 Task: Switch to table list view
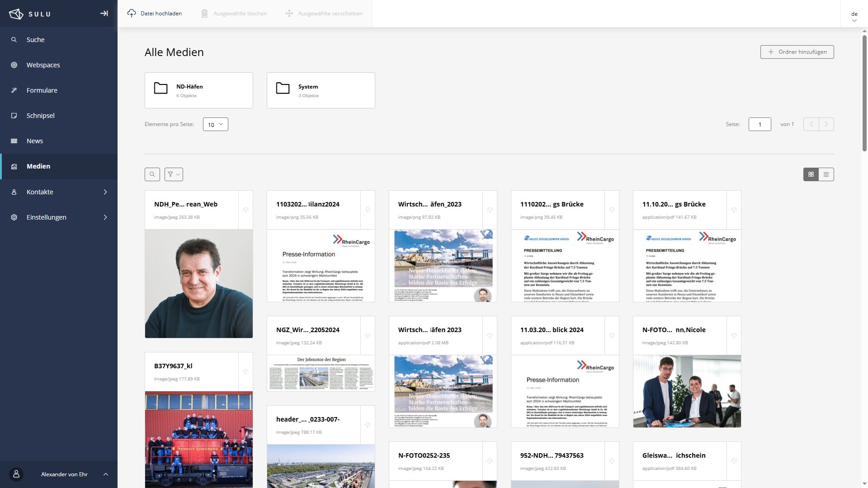[x=826, y=174]
